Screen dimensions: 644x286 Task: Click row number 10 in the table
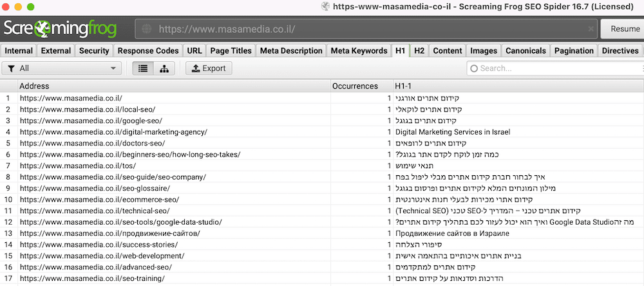click(8, 200)
